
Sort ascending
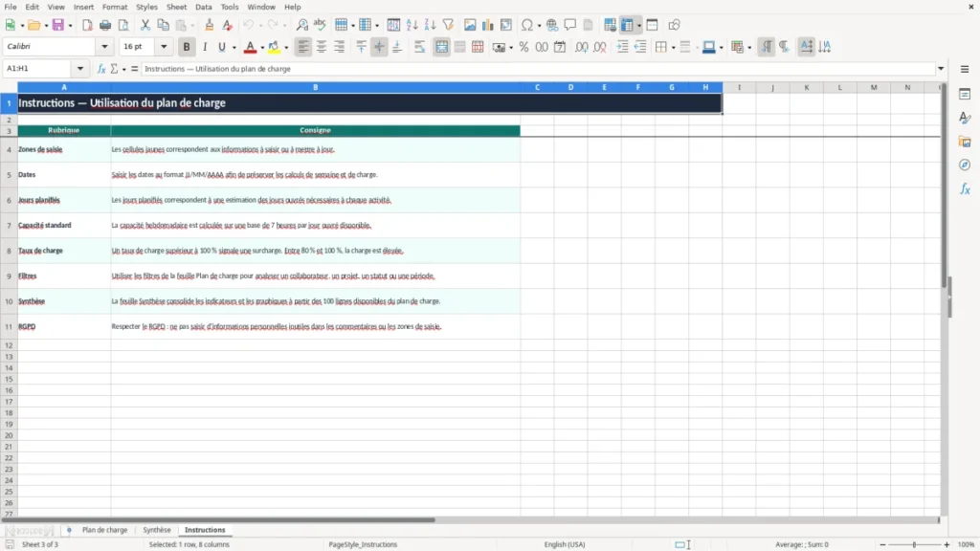412,25
